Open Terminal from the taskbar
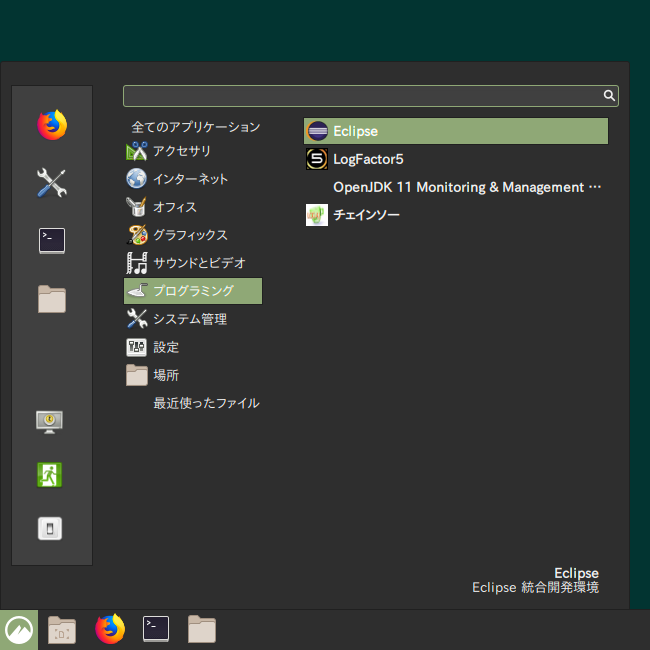Viewport: 650px width, 650px height. (156, 629)
